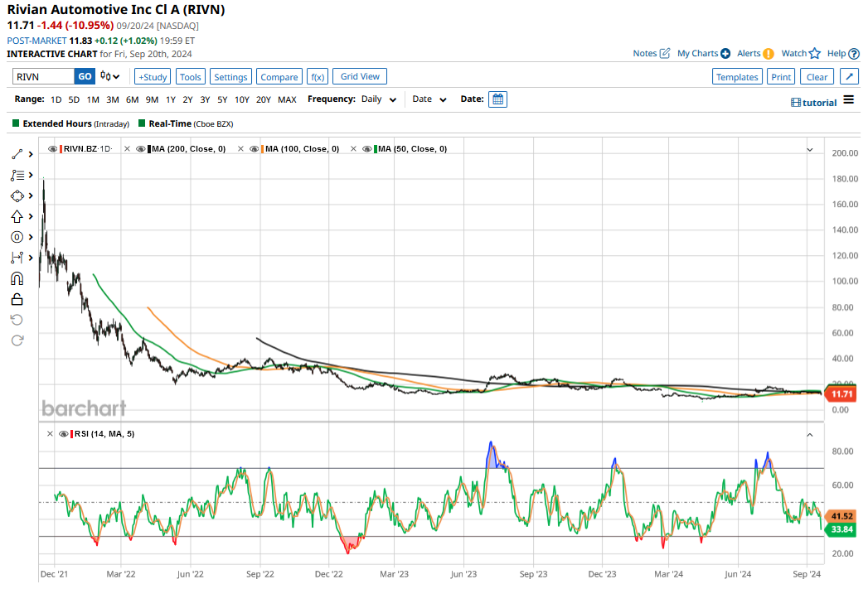
Task: Collapse the RSI pane using its chevron
Action: coord(809,433)
